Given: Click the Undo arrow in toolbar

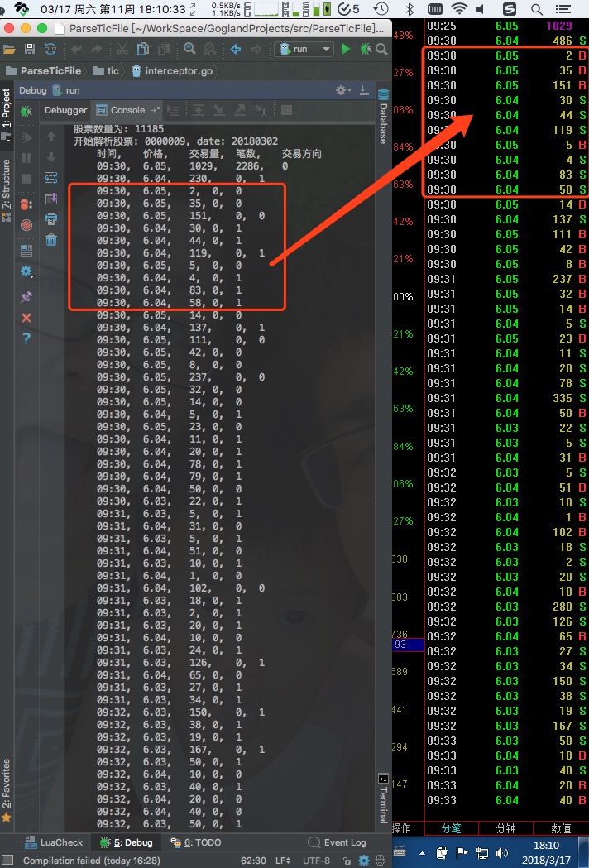Looking at the screenshot, I should pyautogui.click(x=76, y=50).
